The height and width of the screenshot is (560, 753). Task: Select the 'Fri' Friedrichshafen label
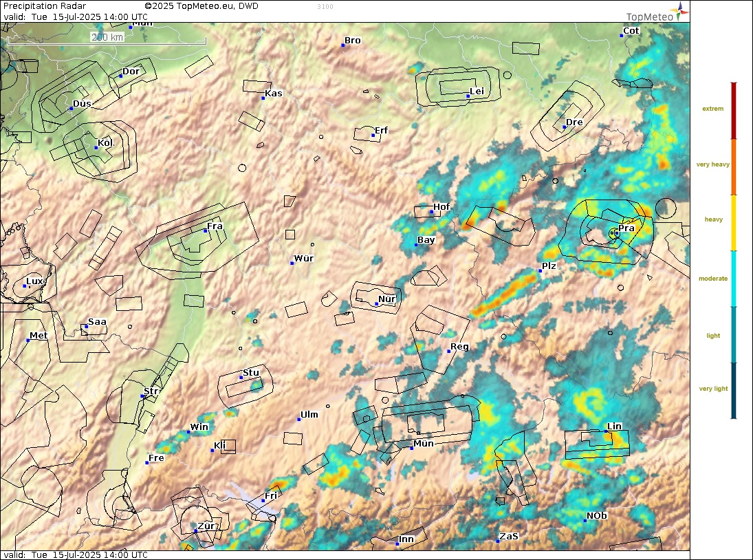click(271, 495)
